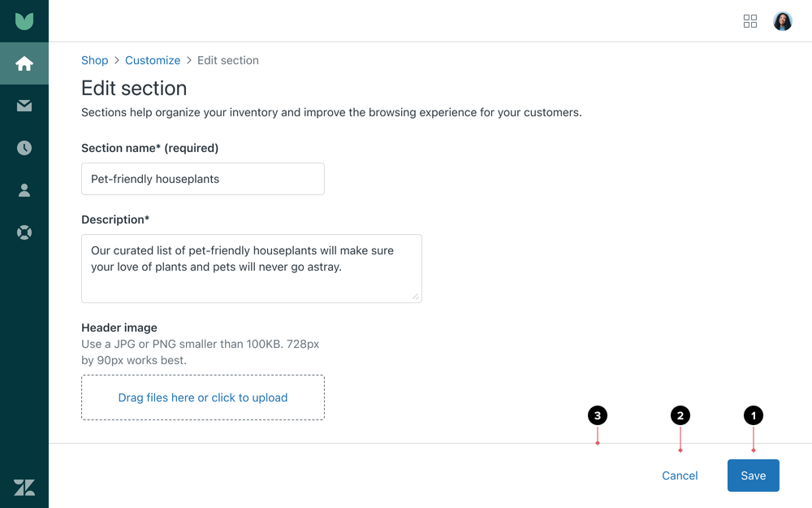Select the clock icon in sidebar
This screenshot has width=812, height=508.
24,148
